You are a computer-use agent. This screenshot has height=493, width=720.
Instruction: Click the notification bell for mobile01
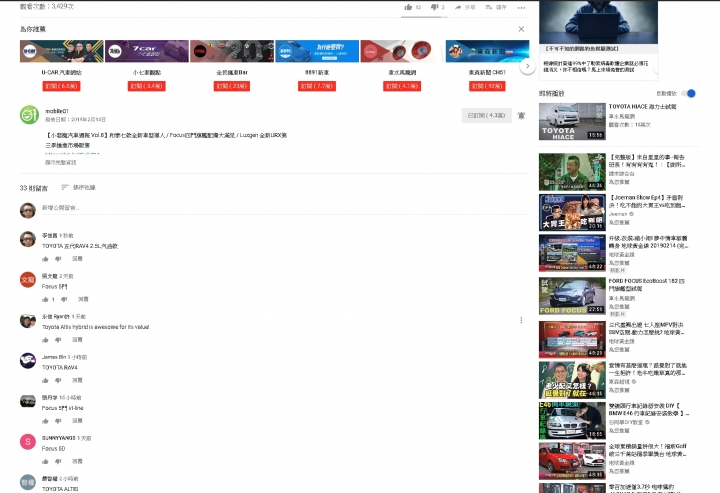521,116
